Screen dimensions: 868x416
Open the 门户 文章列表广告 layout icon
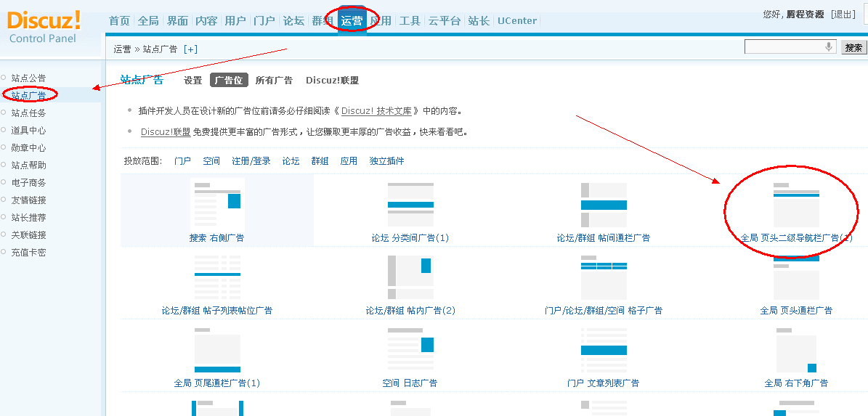(604, 350)
